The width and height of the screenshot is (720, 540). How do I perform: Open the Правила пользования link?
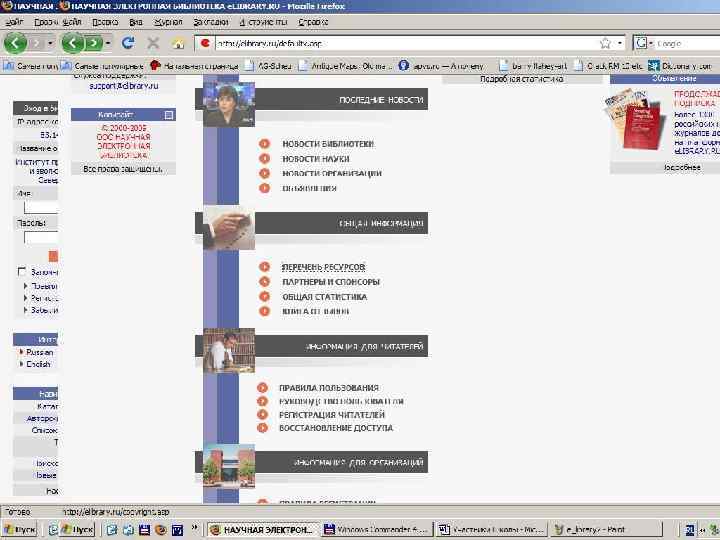329,388
